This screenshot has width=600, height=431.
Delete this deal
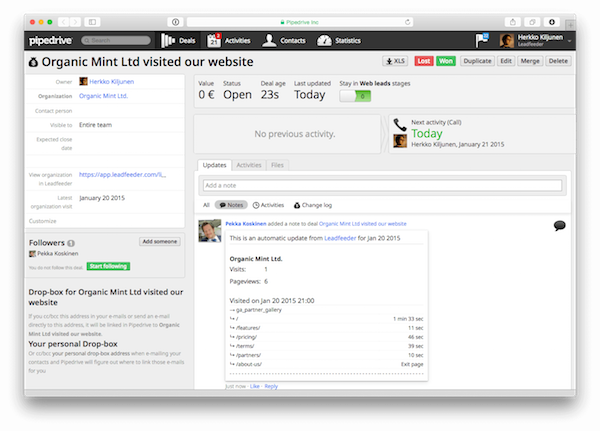[558, 61]
